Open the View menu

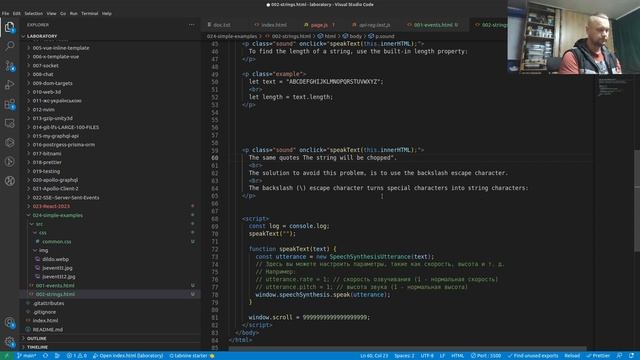click(x=51, y=13)
